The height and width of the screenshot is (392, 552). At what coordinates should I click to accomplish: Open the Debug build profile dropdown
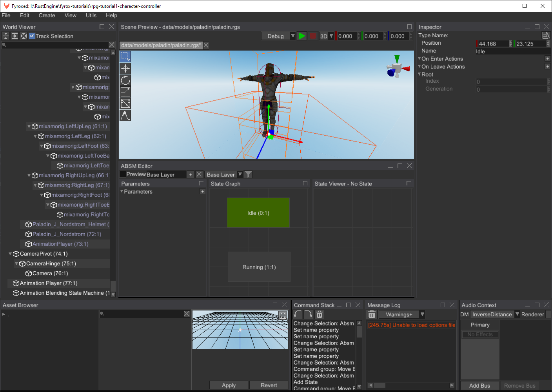click(278, 36)
